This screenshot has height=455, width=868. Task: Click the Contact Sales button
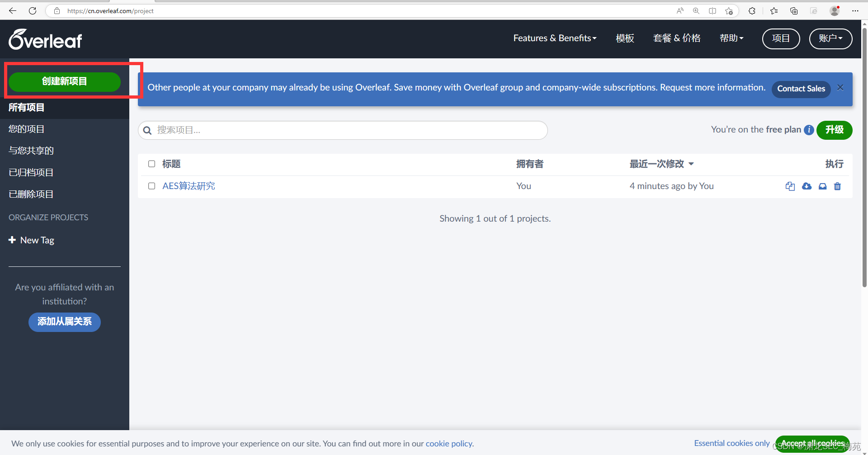tap(801, 89)
